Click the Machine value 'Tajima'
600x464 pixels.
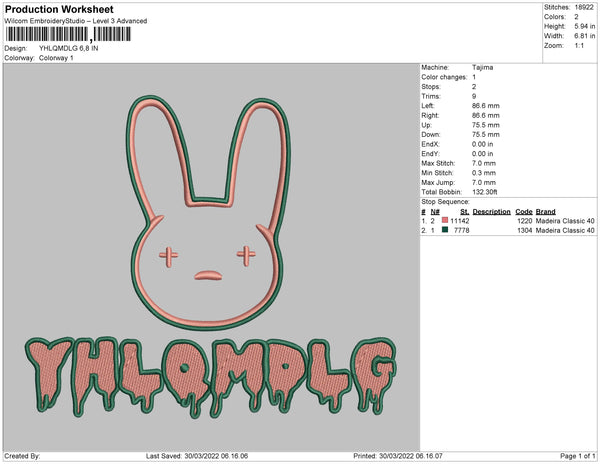(483, 67)
